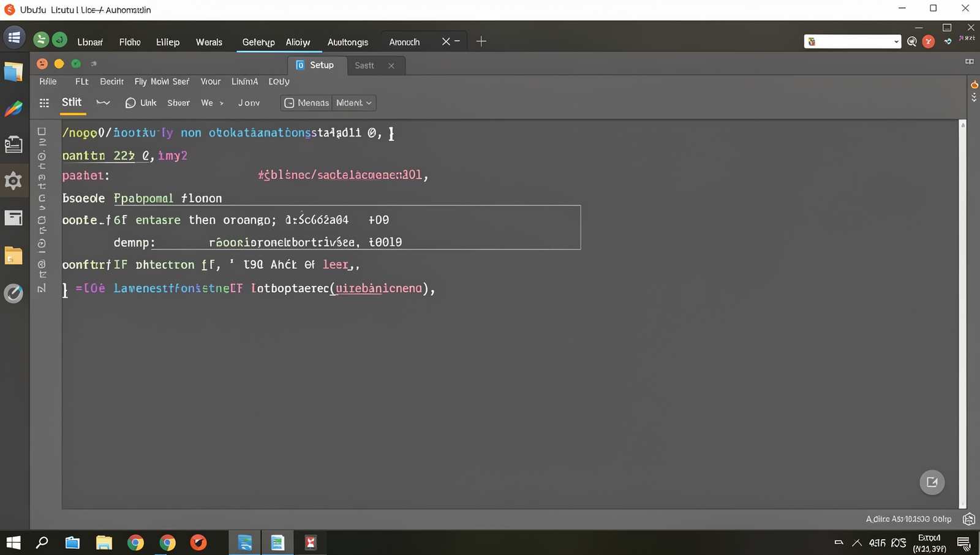Open the grid apps icon beside Stlit
This screenshot has height=555, width=980.
pyautogui.click(x=44, y=103)
